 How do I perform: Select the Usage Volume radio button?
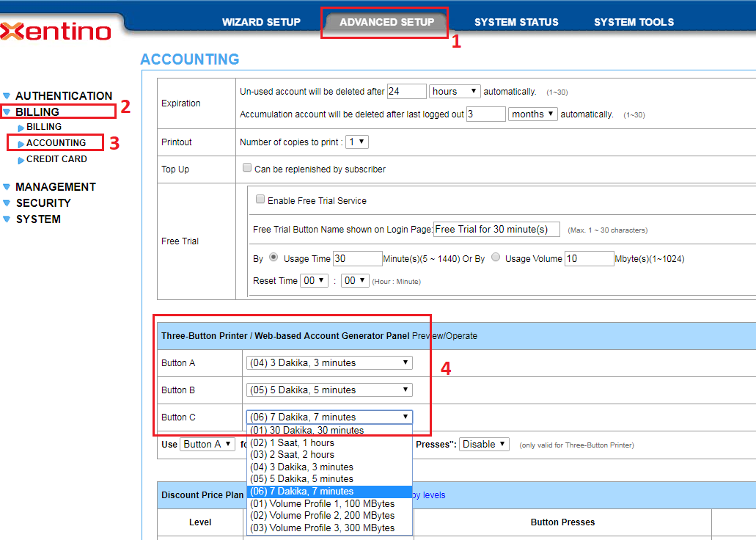[496, 258]
